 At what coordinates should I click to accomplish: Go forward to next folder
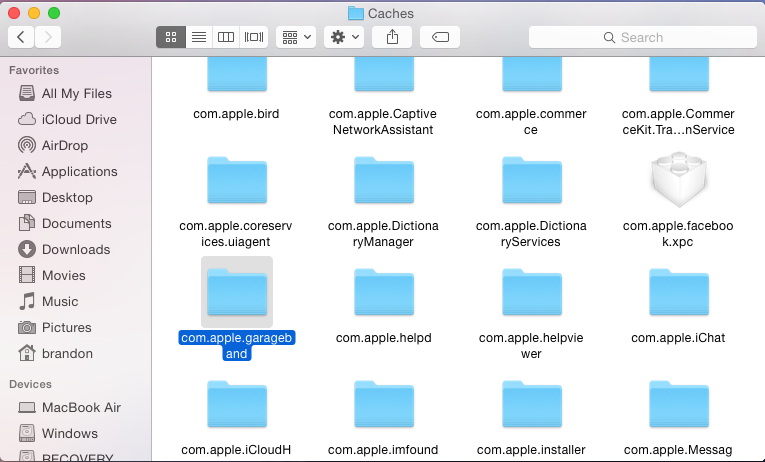[47, 37]
